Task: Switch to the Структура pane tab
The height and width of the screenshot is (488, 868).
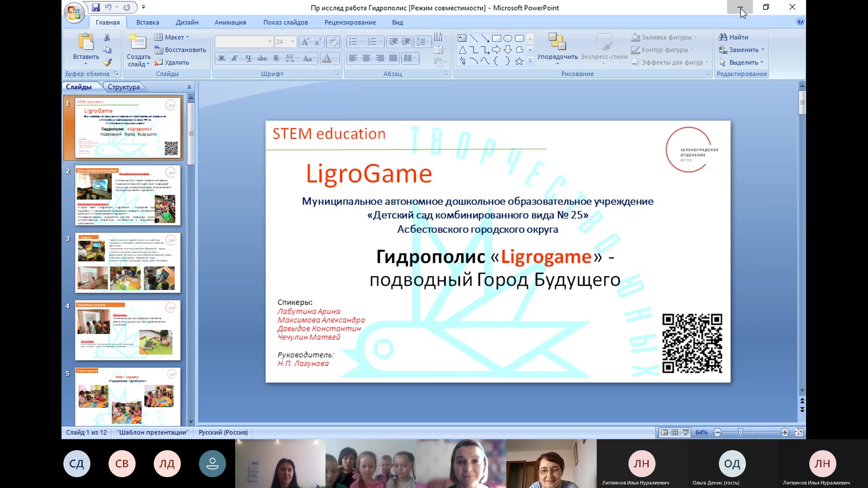Action: [x=123, y=87]
